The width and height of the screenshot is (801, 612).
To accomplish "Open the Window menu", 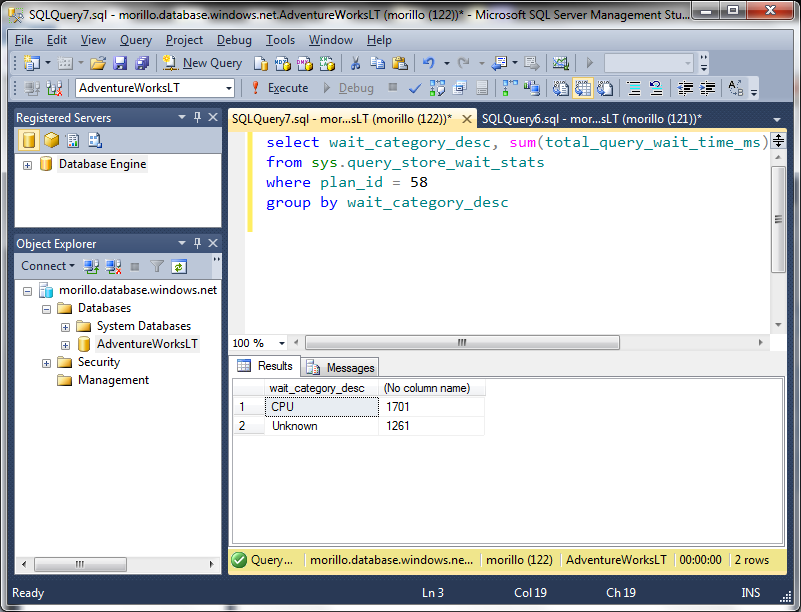I will point(331,40).
